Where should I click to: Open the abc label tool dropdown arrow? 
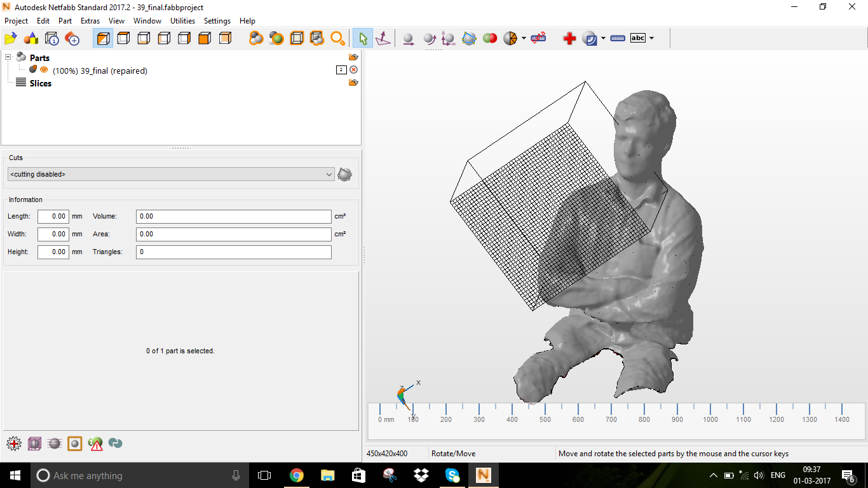tap(652, 38)
